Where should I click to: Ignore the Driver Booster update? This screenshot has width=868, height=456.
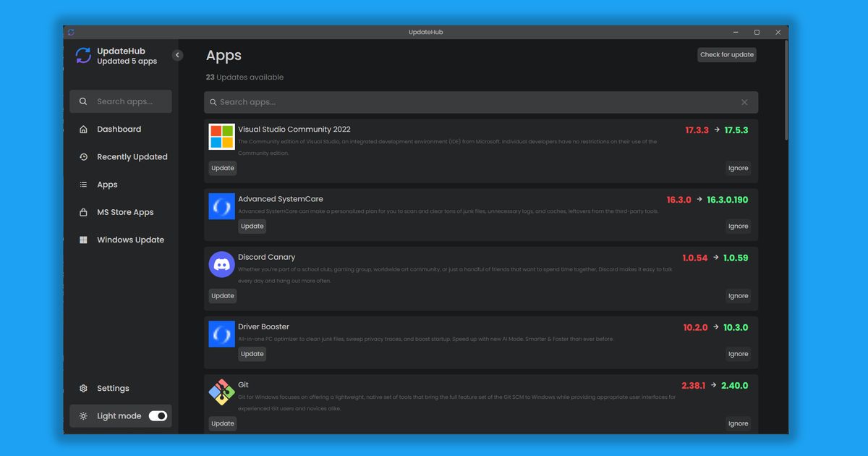click(739, 354)
